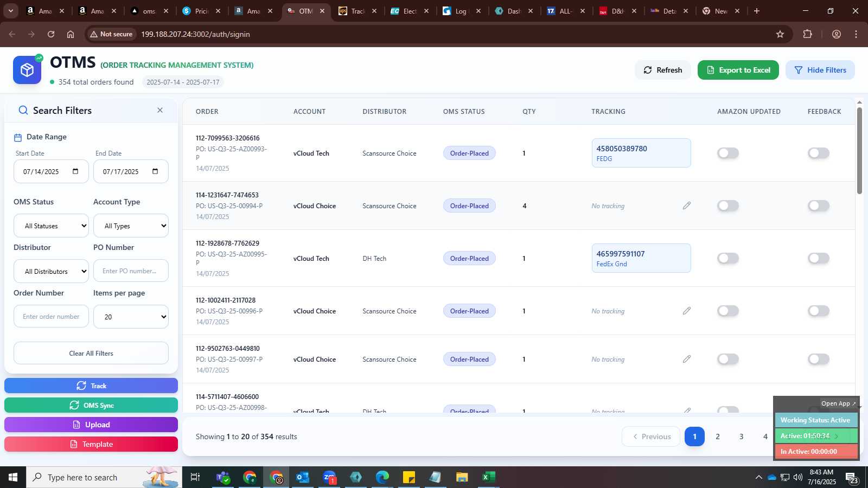Click the Search Filters magnifier icon

click(23, 111)
